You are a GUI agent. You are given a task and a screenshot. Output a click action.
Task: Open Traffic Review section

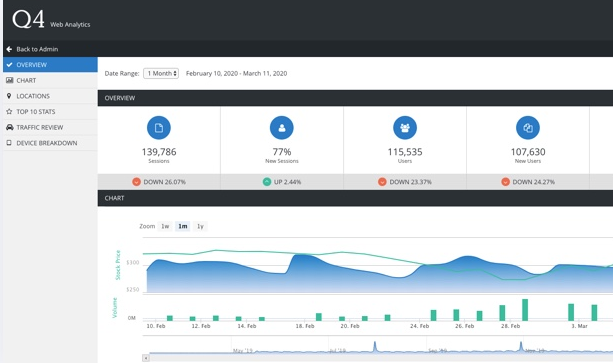[50, 127]
